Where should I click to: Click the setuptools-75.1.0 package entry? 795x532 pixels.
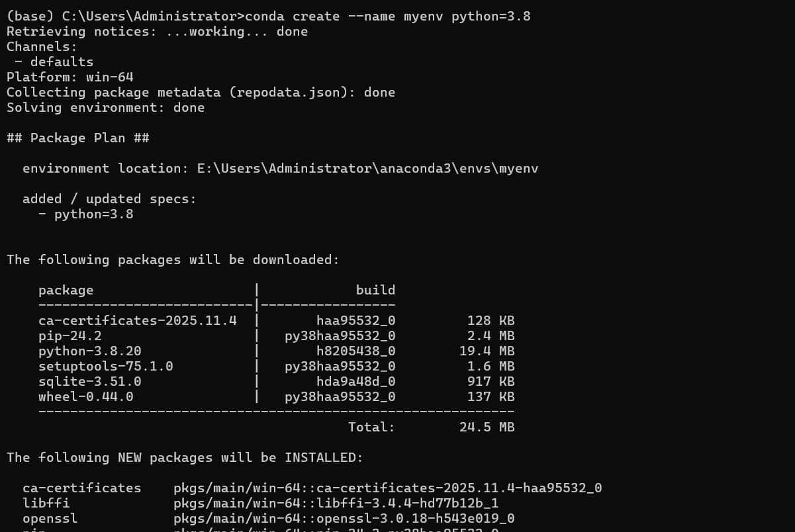[105, 366]
